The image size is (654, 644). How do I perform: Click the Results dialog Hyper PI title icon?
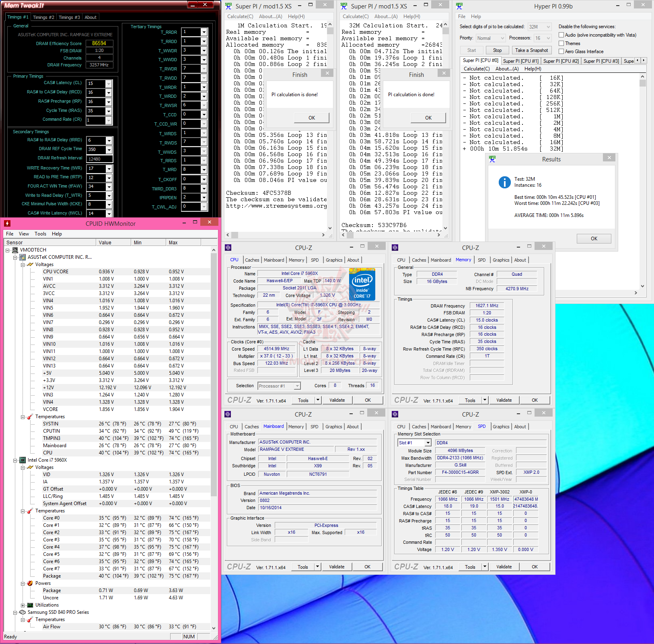(x=492, y=159)
